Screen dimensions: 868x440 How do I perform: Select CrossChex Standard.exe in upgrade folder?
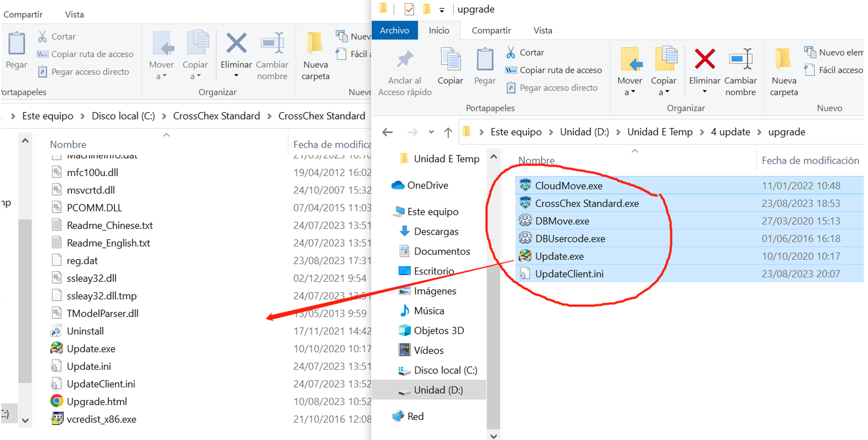pyautogui.click(x=689, y=203)
